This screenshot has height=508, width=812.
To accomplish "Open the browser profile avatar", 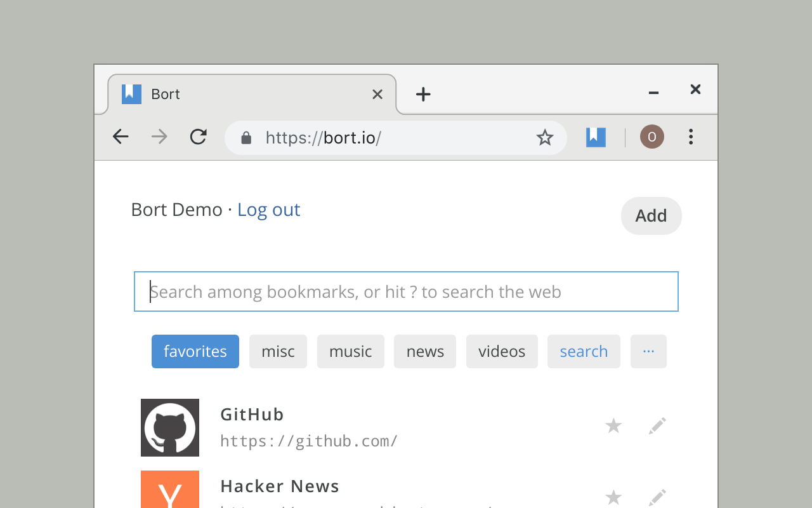I will (652, 137).
